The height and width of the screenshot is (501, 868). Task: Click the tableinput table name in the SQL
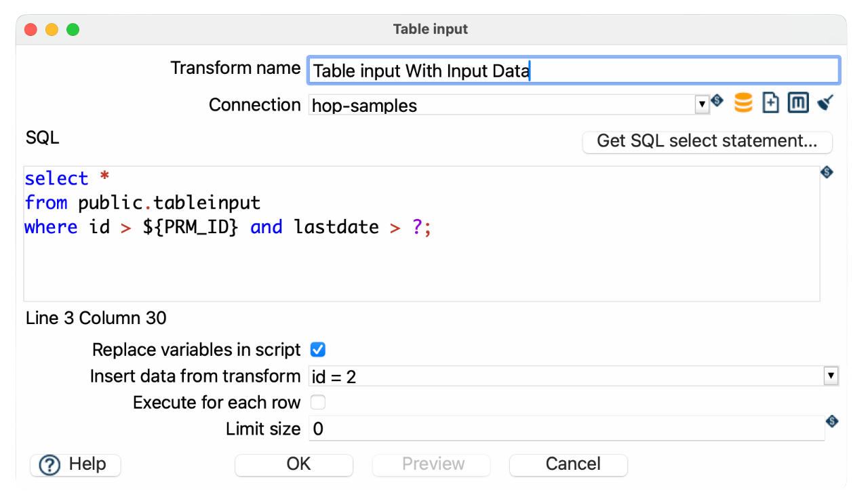pos(207,203)
